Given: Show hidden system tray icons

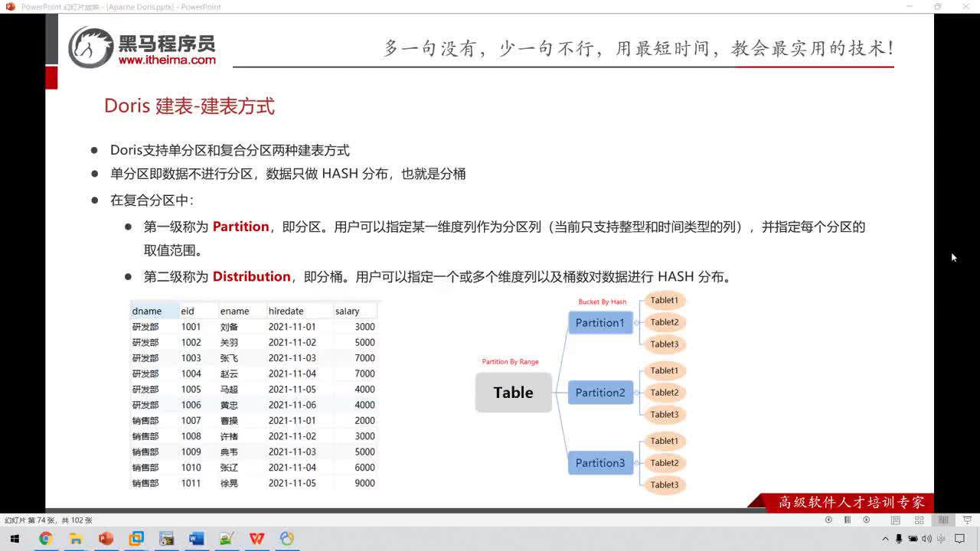Looking at the screenshot, I should click(x=886, y=539).
